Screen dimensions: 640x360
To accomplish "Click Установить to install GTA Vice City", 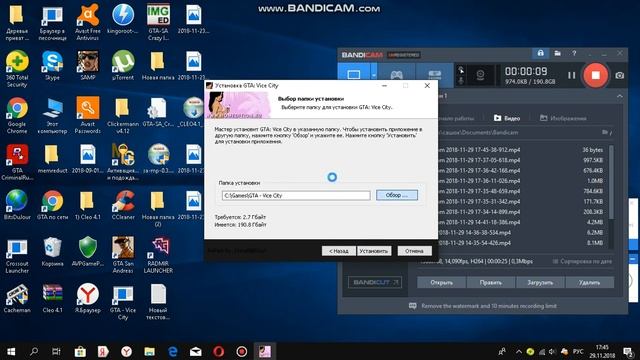I will tap(374, 251).
